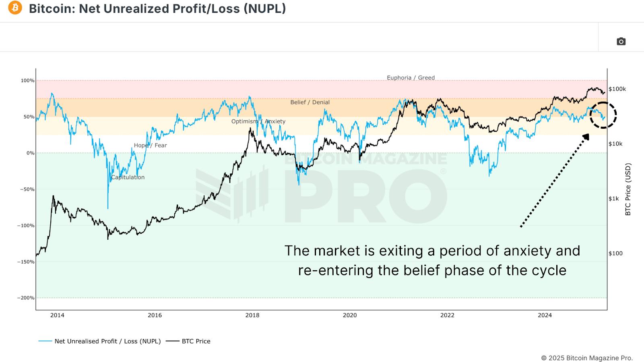Select the Euphoria / Greed zone label

[x=411, y=78]
